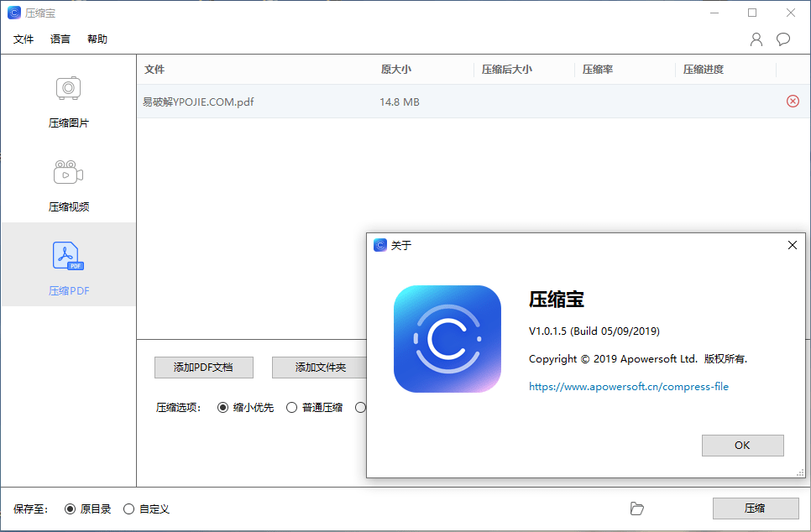811x532 pixels.
Task: Select the 缩小优先 compression option
Action: pos(246,408)
